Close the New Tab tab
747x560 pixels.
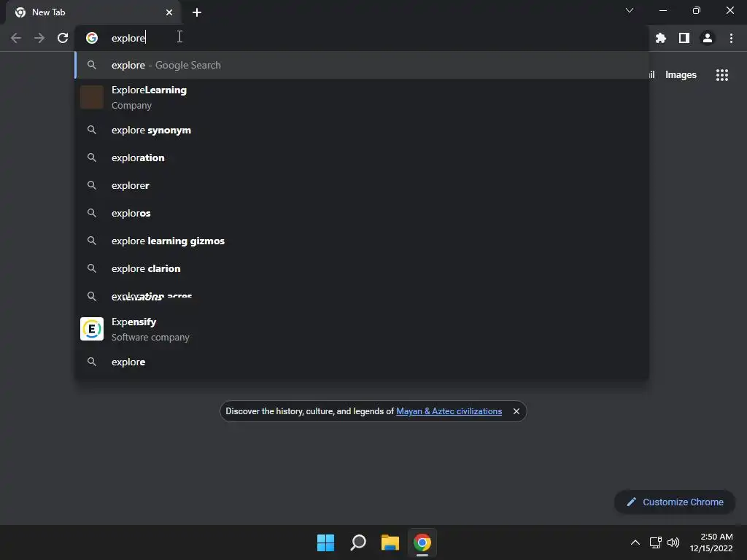click(x=169, y=12)
